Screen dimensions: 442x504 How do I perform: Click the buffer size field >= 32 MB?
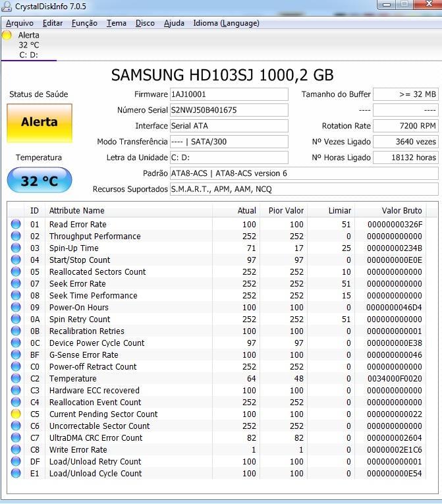pyautogui.click(x=405, y=94)
